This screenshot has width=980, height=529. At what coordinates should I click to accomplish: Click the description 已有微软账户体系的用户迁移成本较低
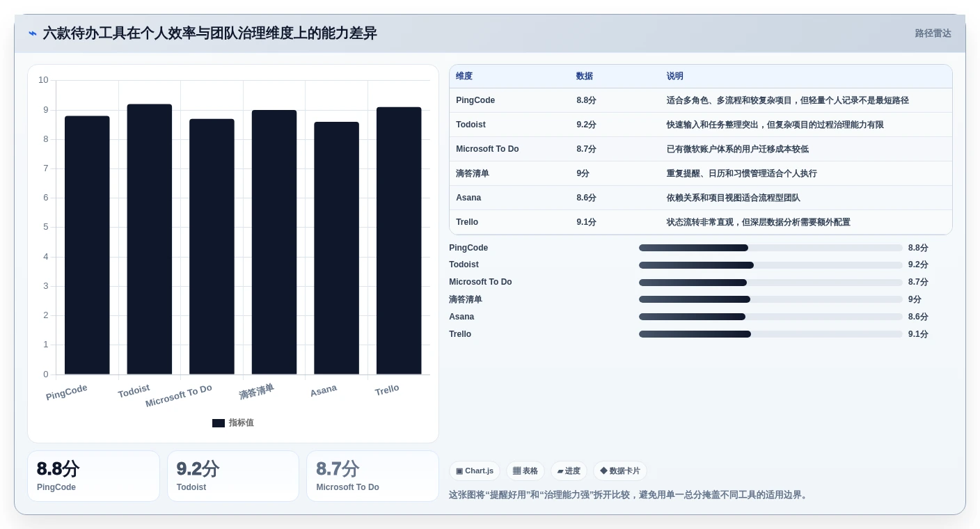tap(738, 149)
